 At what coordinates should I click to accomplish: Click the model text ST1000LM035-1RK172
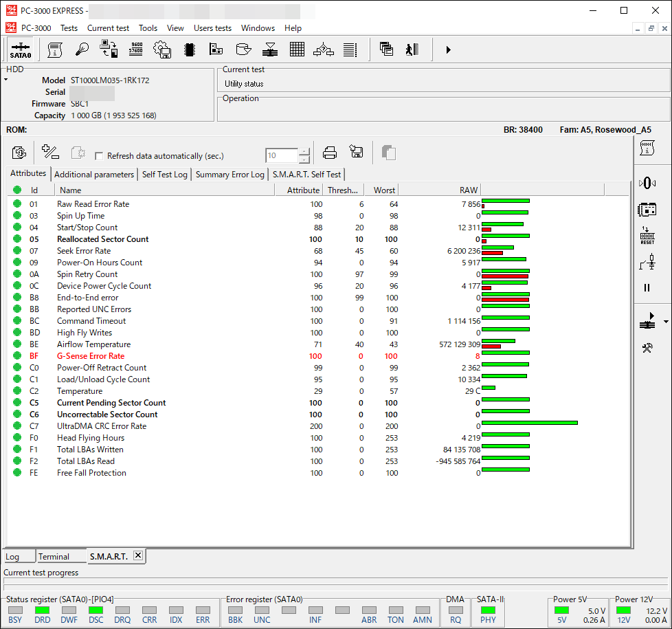point(110,80)
